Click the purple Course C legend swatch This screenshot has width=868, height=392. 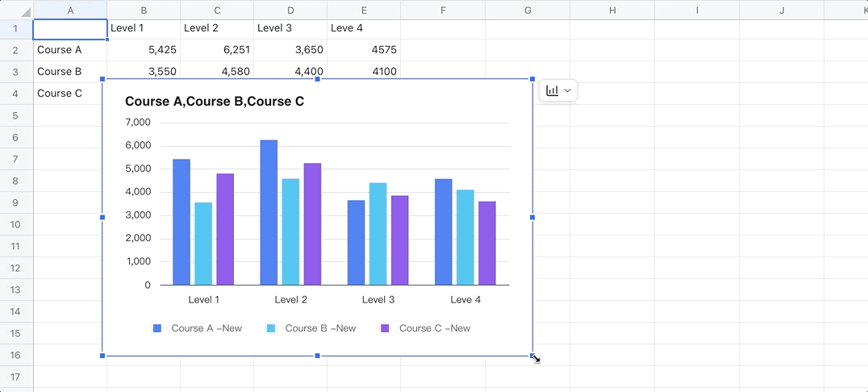coord(385,328)
